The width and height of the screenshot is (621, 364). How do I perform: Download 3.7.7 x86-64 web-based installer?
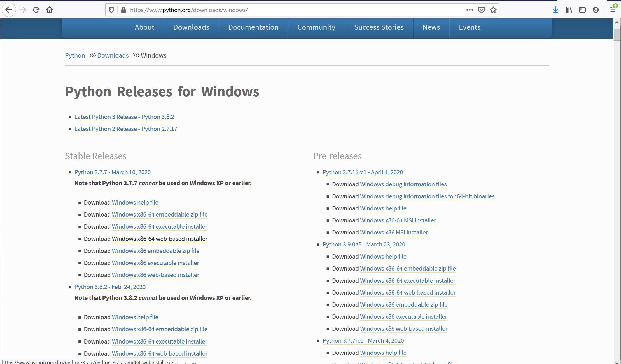pyautogui.click(x=160, y=239)
